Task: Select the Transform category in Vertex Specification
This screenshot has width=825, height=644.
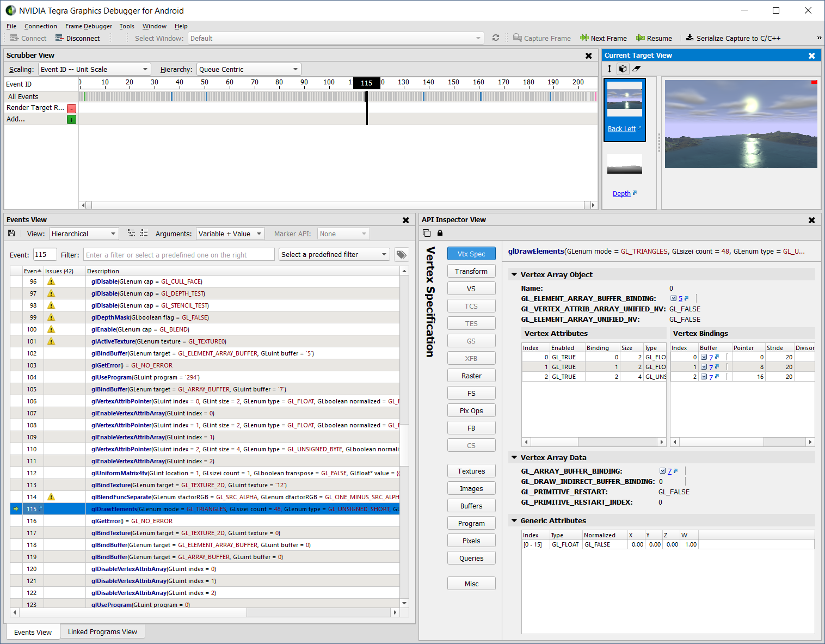Action: pyautogui.click(x=471, y=271)
